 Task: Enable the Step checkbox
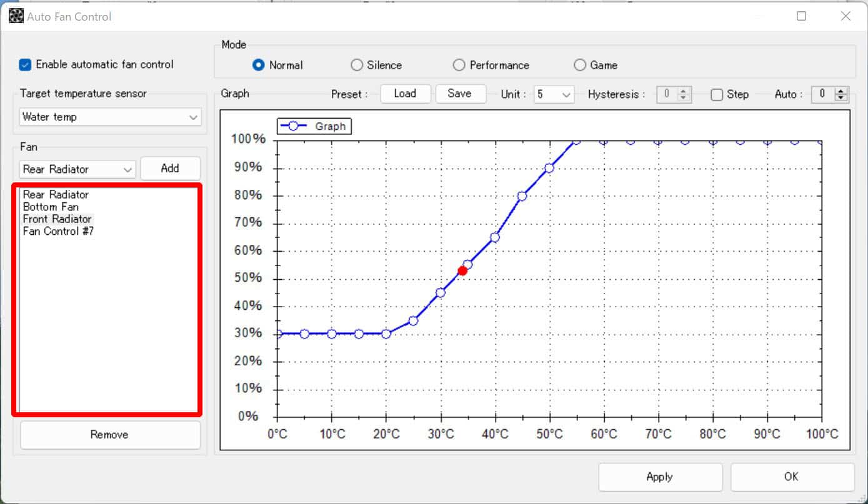click(x=717, y=94)
